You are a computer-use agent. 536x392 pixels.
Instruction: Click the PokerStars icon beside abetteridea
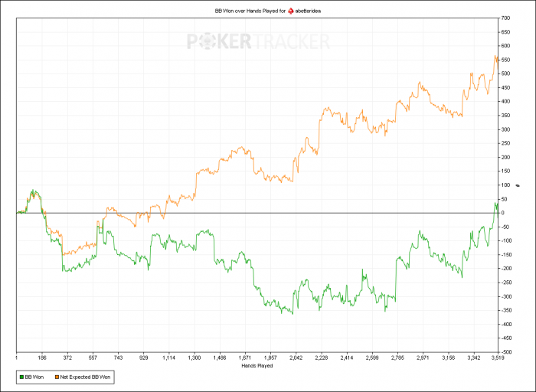coord(290,11)
